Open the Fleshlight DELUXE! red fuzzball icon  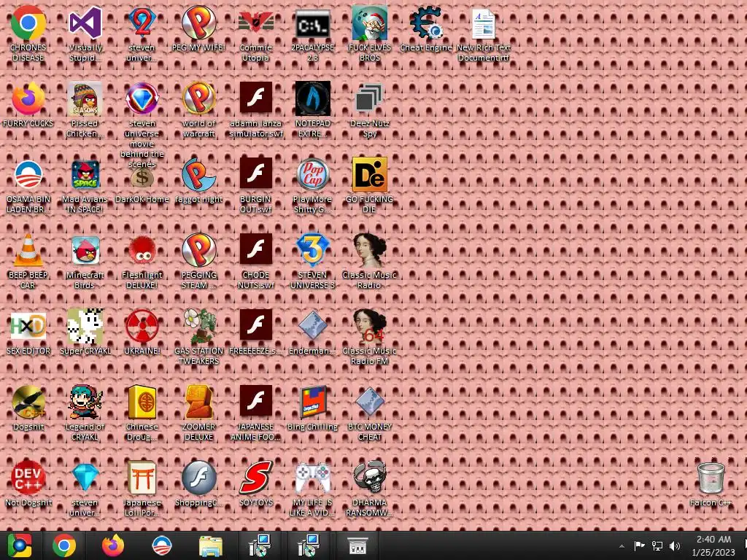142,261
